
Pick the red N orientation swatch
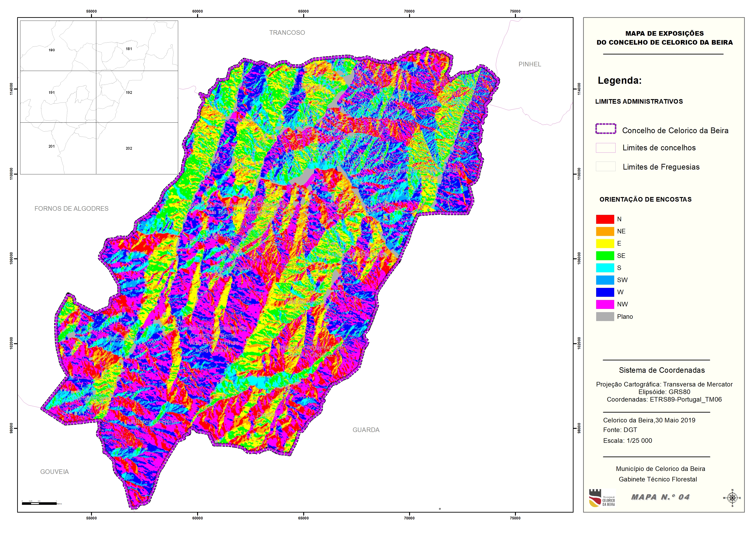(605, 219)
